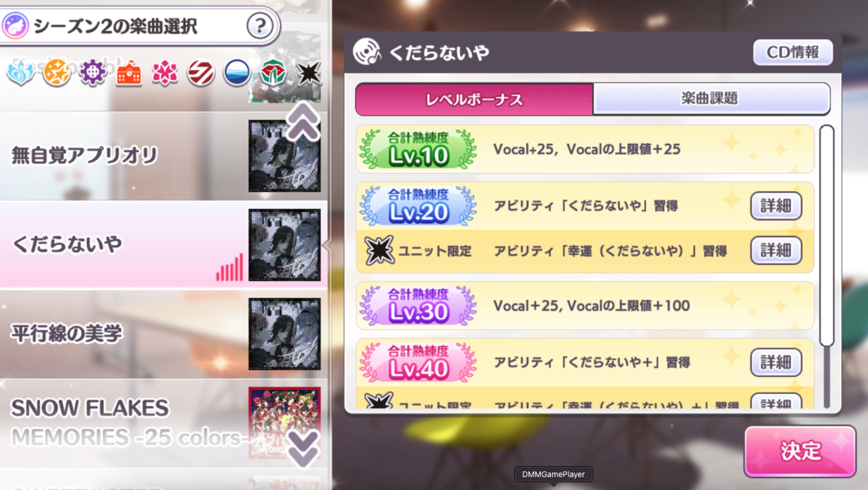Select the blue ocean circle filter

tap(238, 73)
